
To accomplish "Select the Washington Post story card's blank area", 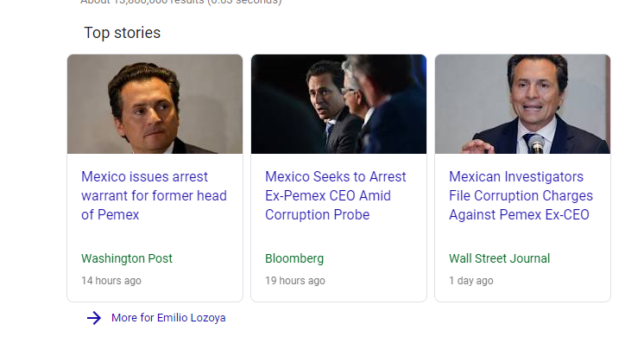I will 155,238.
